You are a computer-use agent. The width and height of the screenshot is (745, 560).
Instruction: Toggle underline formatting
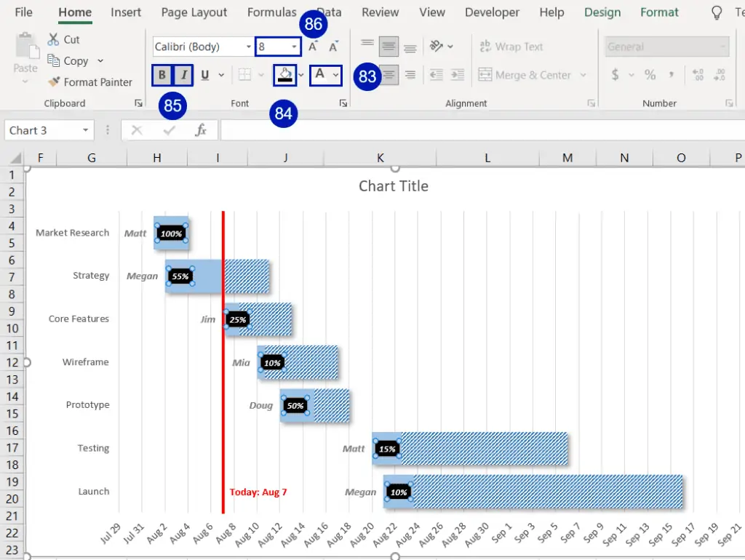(204, 75)
